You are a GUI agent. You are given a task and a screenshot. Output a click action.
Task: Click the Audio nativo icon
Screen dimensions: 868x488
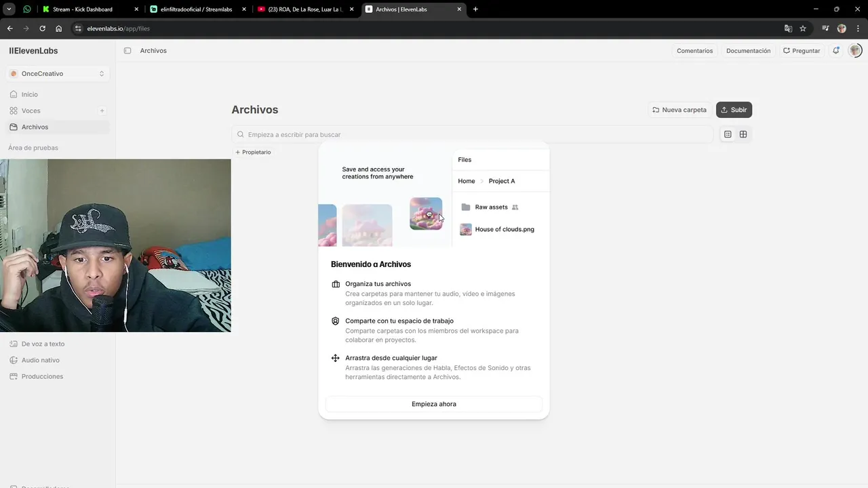[x=14, y=360]
